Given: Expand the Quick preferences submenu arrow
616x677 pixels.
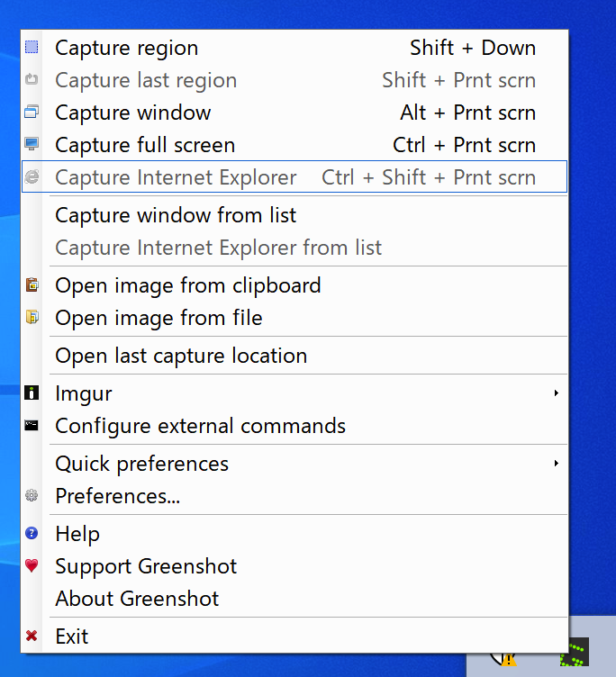Looking at the screenshot, I should [x=557, y=464].
